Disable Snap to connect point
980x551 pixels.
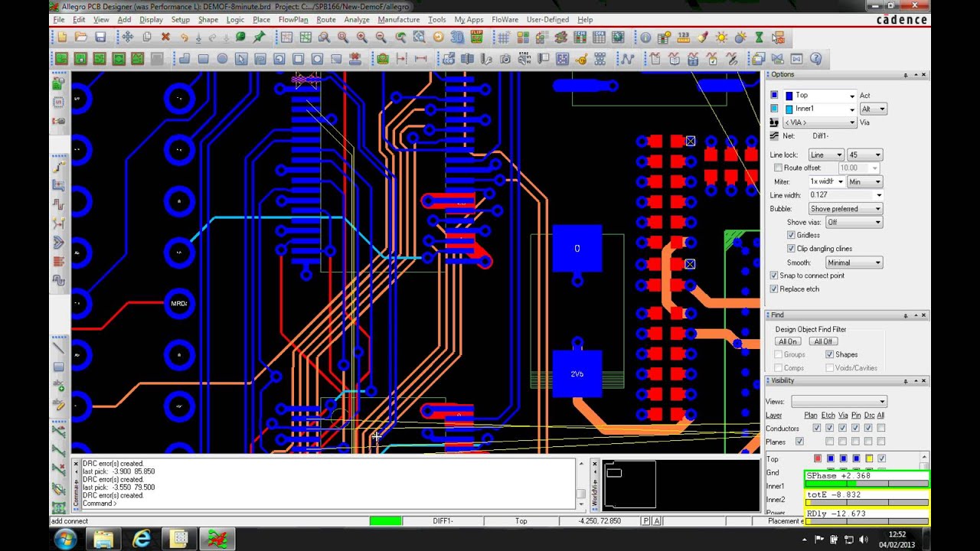774,275
